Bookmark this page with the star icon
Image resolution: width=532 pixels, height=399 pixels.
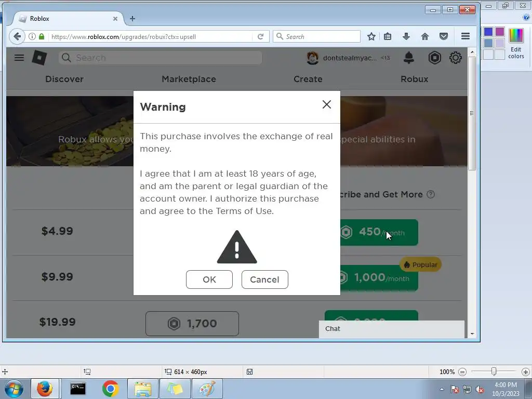point(371,36)
